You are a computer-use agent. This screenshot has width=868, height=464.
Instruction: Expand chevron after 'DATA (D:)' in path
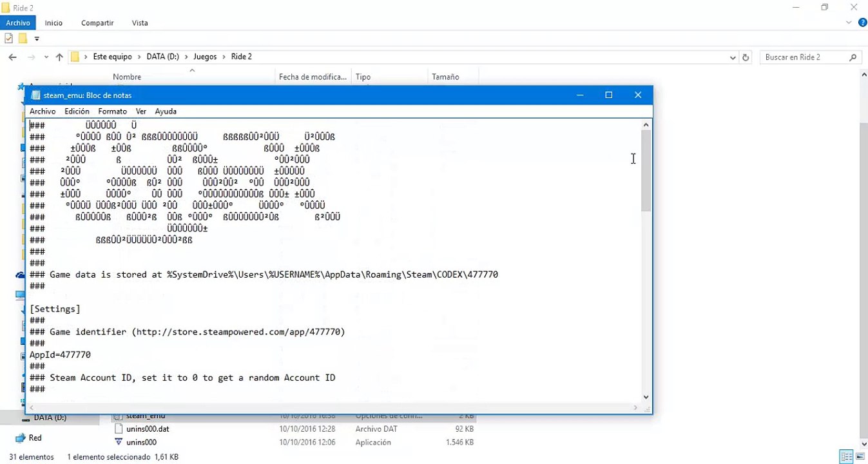coord(187,57)
